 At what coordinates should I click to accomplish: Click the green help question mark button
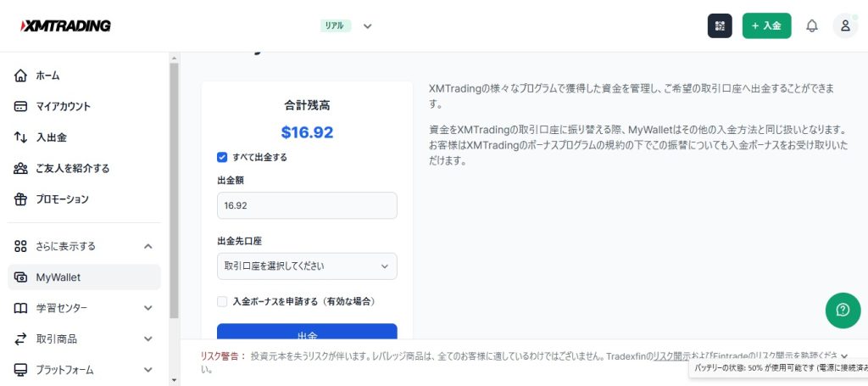click(x=843, y=310)
